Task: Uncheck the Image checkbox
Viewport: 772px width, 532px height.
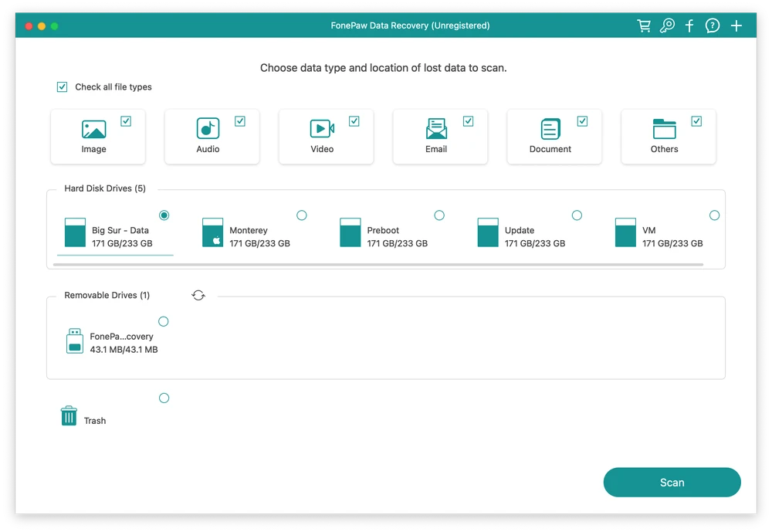Action: [126, 120]
